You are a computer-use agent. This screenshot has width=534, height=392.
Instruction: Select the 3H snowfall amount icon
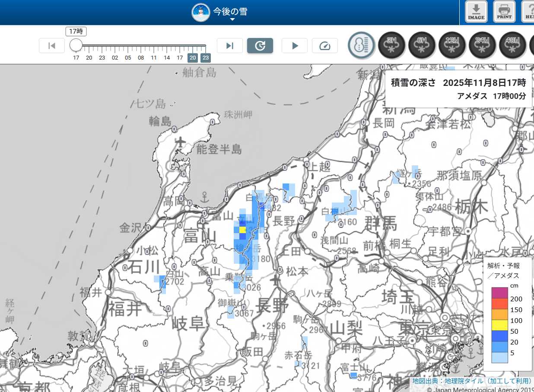coord(391,45)
